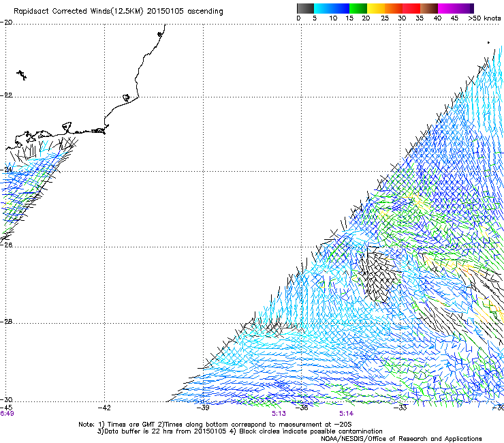The height and width of the screenshot is (443, 504).
Task: Click the red 30-35 knots legend swatch
Action: (x=411, y=8)
